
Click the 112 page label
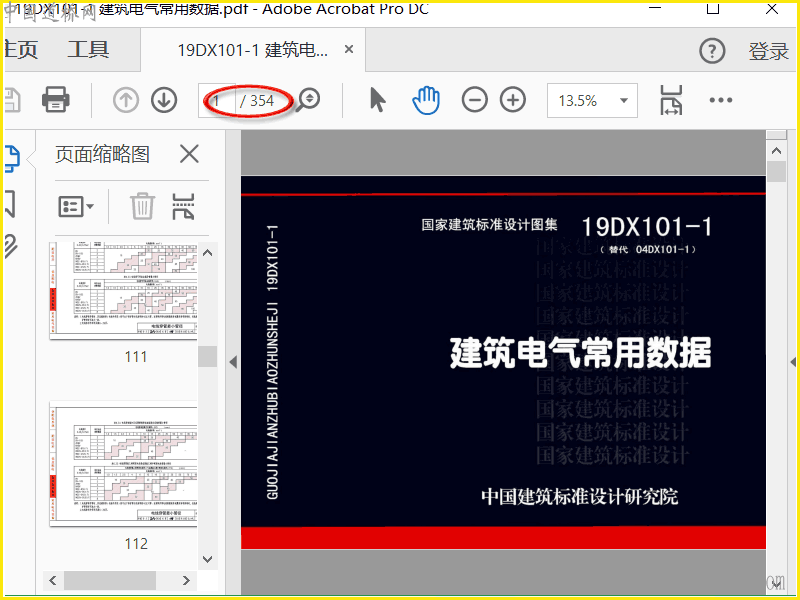[x=136, y=544]
